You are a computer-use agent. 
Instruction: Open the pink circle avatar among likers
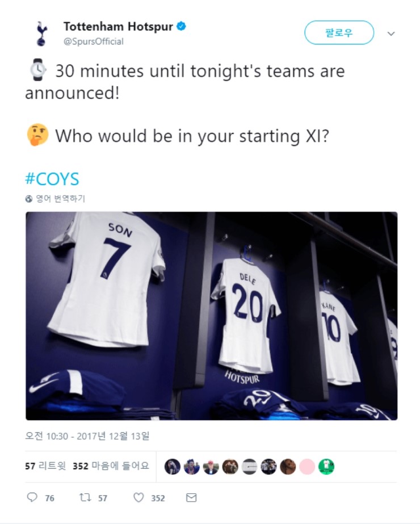click(307, 467)
